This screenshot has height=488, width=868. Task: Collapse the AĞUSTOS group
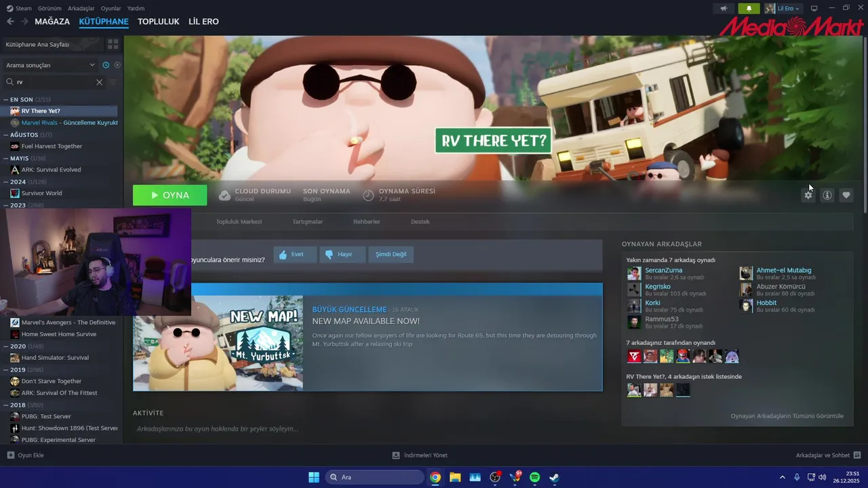(28, 135)
